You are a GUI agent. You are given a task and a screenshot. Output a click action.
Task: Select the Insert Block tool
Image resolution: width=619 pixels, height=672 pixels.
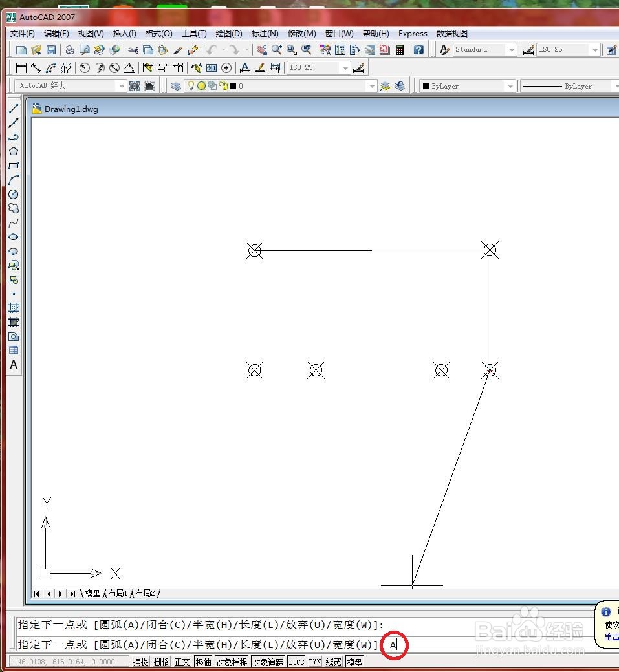coord(14,265)
